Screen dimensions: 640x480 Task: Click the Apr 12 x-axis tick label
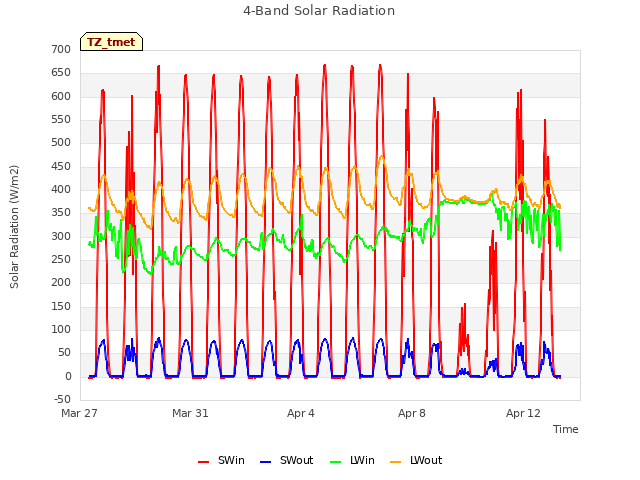[x=523, y=413]
